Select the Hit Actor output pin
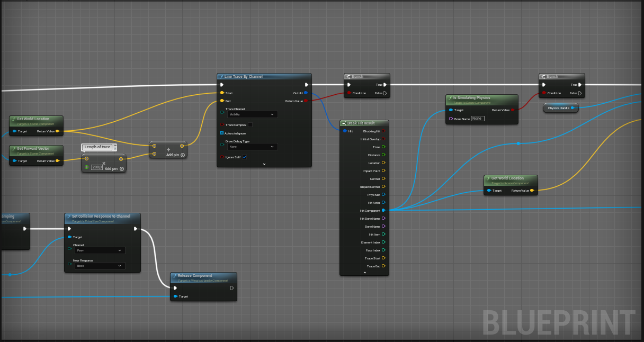The width and height of the screenshot is (644, 342). (x=383, y=202)
